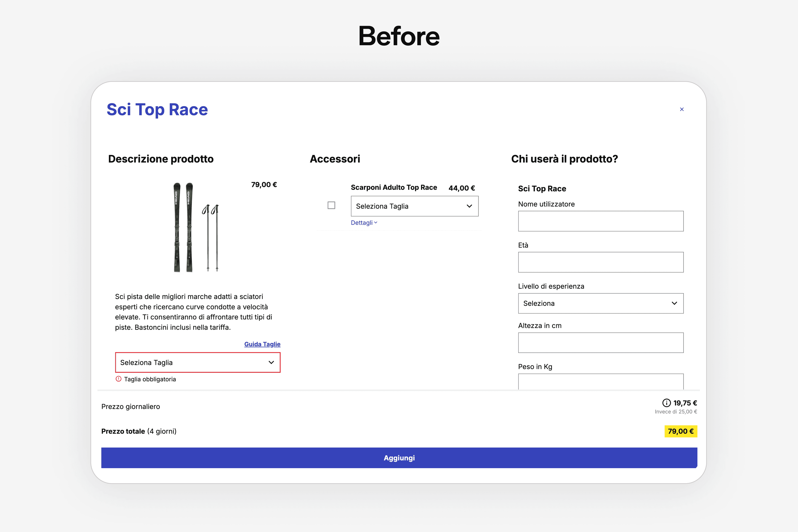Click the Età field
The width and height of the screenshot is (798, 532).
coord(600,262)
